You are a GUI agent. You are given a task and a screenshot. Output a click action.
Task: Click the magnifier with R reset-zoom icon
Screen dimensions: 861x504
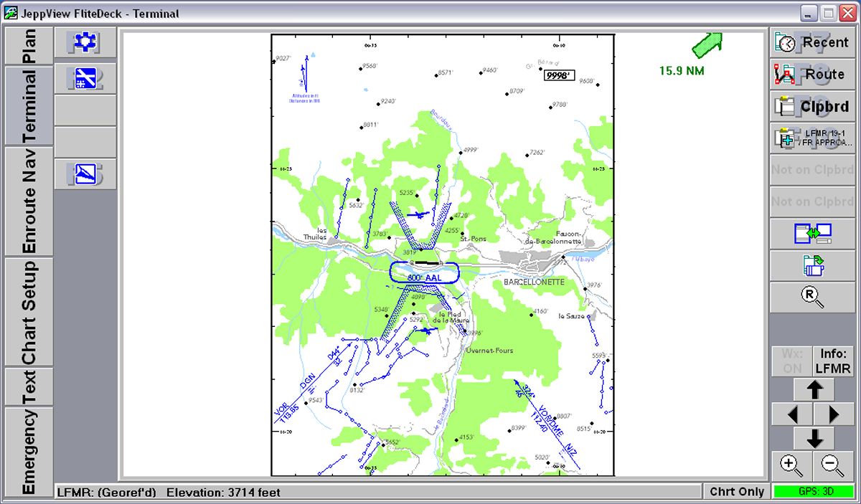click(812, 297)
